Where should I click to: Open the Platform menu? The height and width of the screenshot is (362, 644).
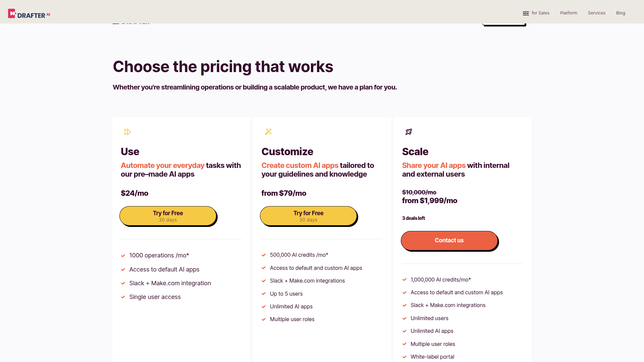coord(568,13)
